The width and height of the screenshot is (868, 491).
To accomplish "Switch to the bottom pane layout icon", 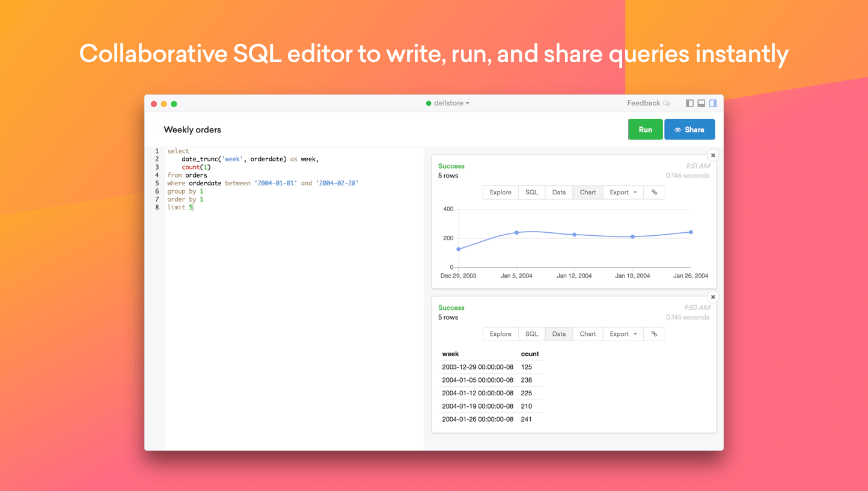I will click(701, 103).
